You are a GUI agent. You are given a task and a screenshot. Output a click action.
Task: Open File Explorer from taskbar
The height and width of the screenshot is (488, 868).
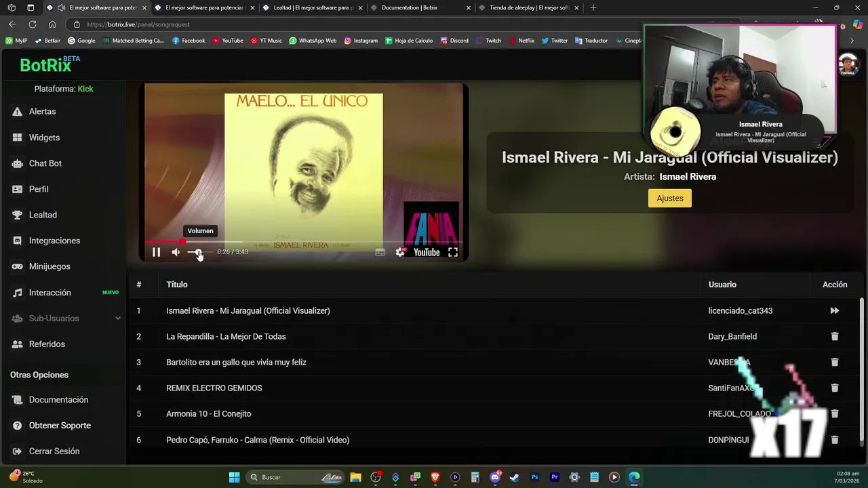[355, 477]
